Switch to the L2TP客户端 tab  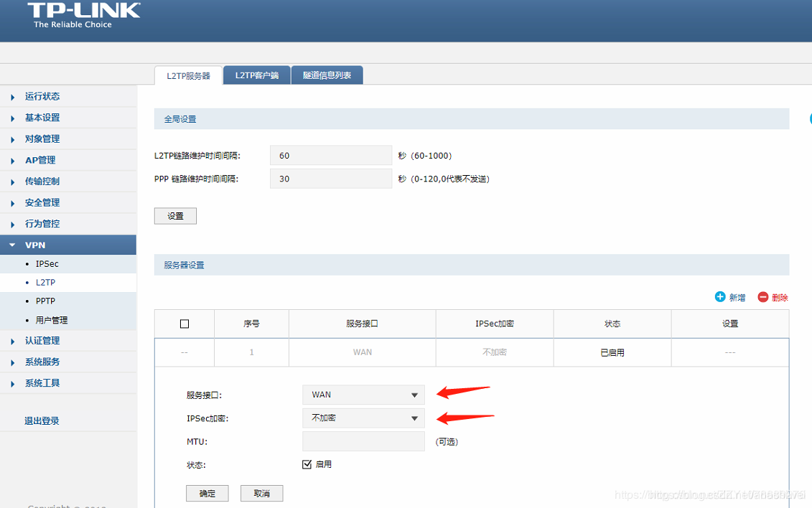click(x=257, y=75)
